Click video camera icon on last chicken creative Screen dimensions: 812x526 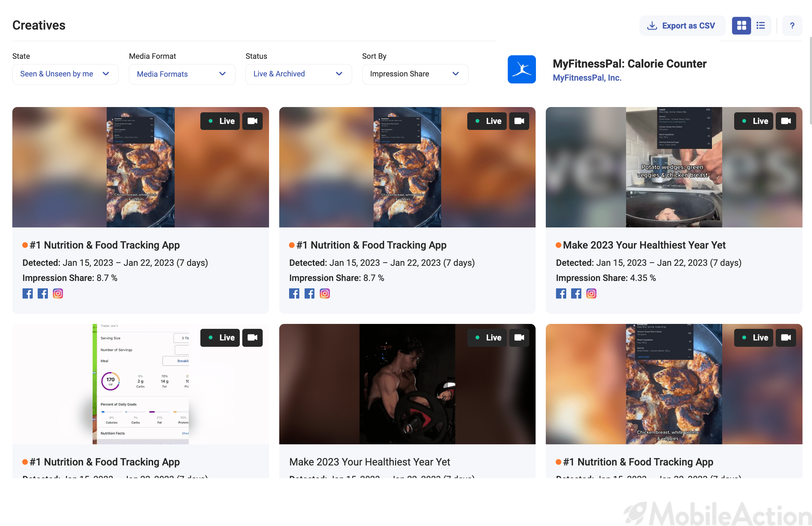pos(786,338)
